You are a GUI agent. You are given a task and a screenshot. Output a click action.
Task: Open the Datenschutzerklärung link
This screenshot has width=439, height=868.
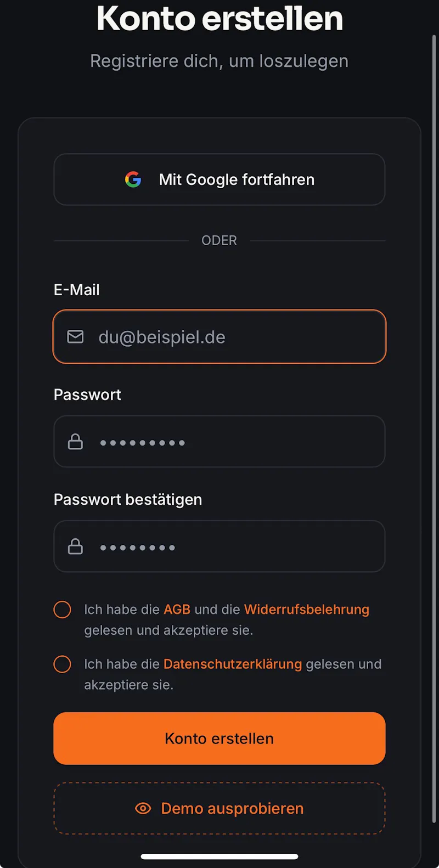(x=233, y=664)
